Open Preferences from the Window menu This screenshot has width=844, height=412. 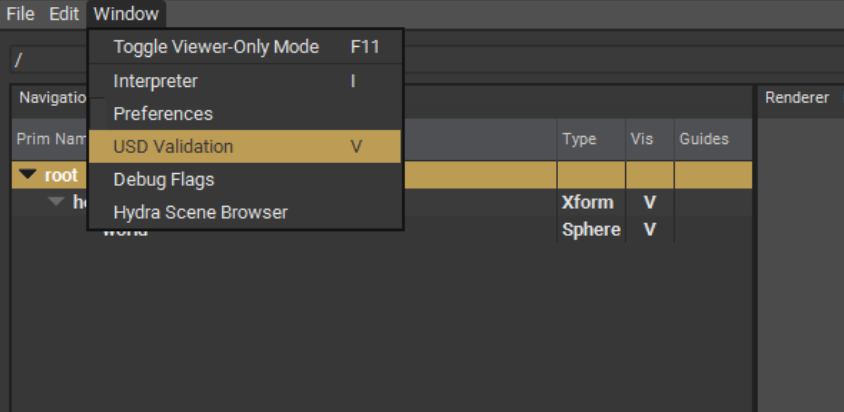(163, 114)
